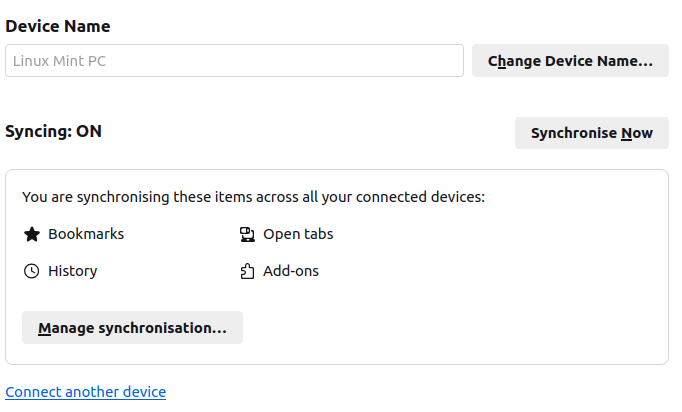Click the synchronising items description sentence

pyautogui.click(x=253, y=197)
